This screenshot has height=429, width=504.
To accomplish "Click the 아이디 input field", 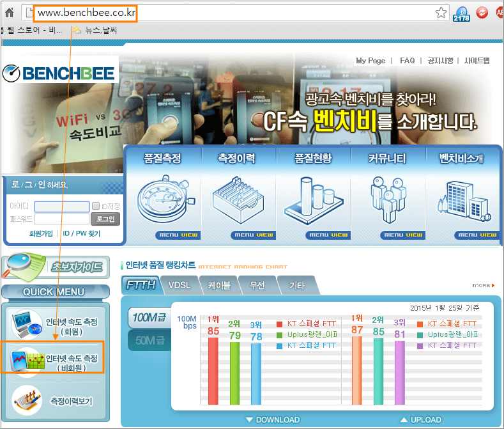I will pos(62,207).
